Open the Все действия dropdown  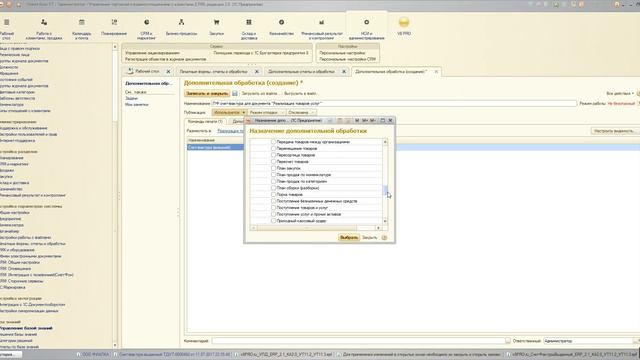click(620, 93)
